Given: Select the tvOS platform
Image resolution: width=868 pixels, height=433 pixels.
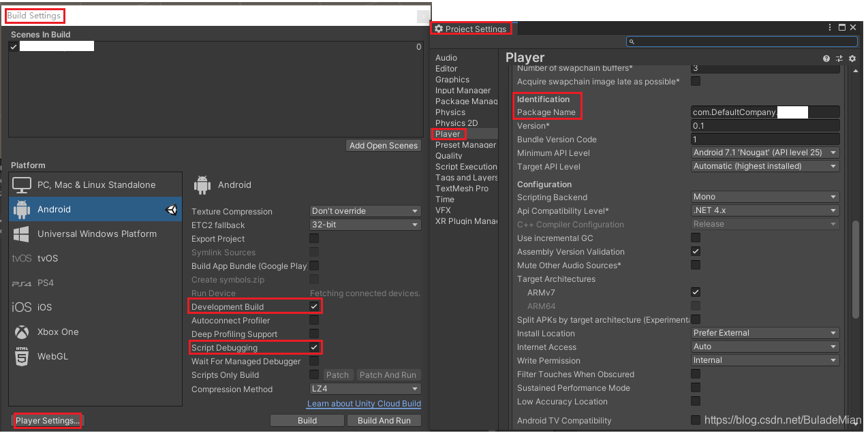Looking at the screenshot, I should click(x=95, y=258).
